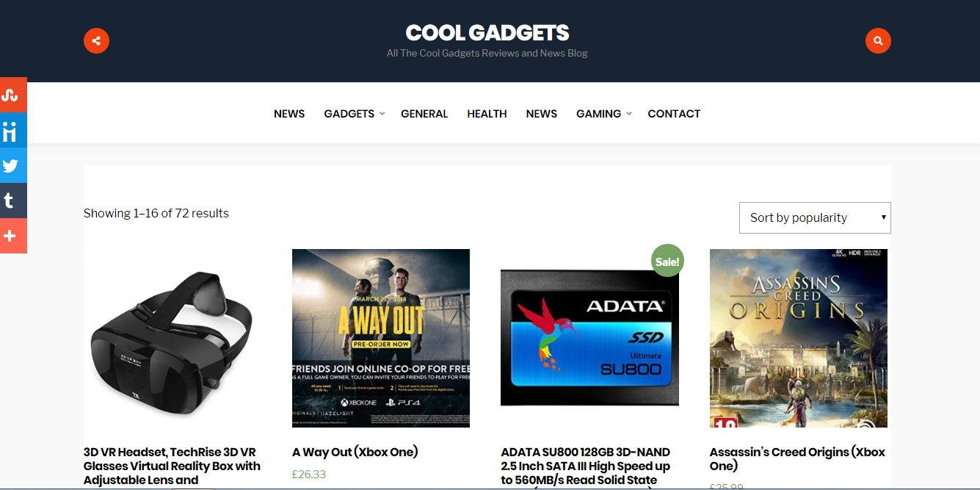Open A Way Out (Xbox One) title link
This screenshot has height=490, width=980.
tap(355, 452)
